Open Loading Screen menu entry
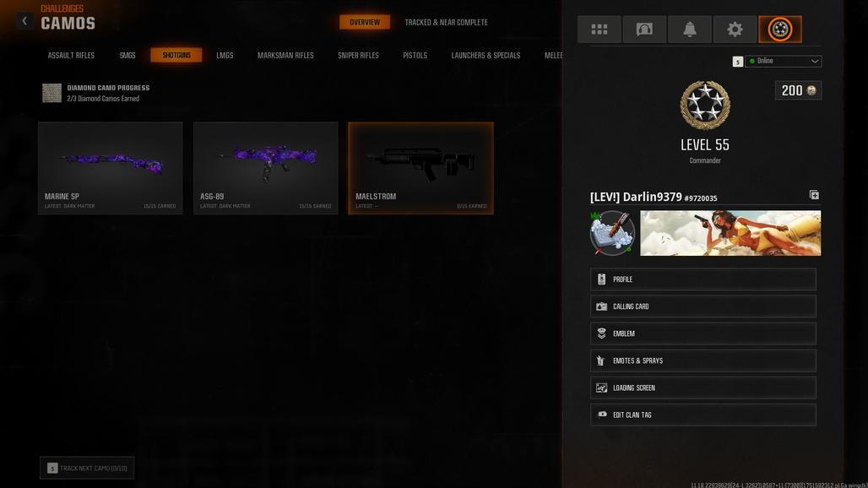Viewport: 868px width, 488px height. point(703,388)
